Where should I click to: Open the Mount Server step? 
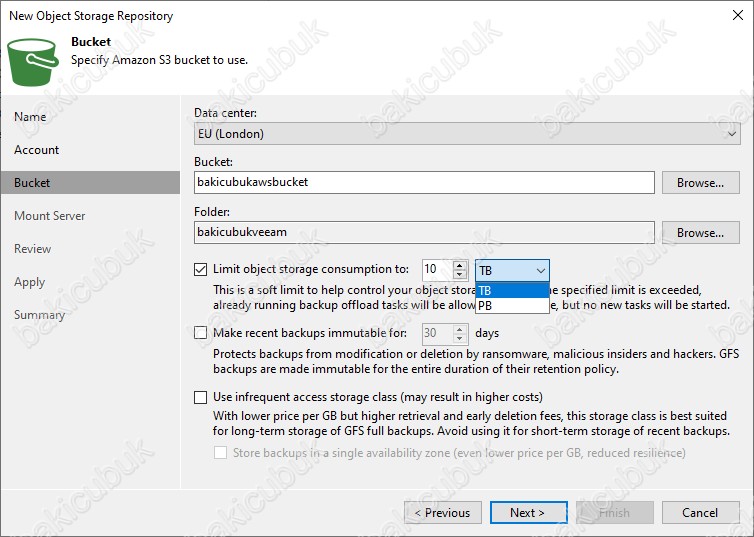pyautogui.click(x=50, y=216)
